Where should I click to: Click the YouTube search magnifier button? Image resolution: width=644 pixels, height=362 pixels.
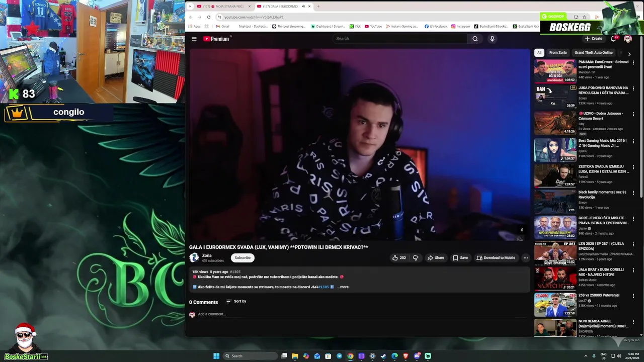[475, 39]
